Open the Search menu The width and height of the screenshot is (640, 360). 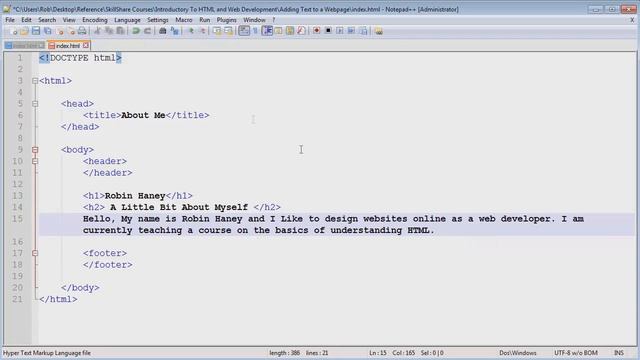pyautogui.click(x=47, y=20)
